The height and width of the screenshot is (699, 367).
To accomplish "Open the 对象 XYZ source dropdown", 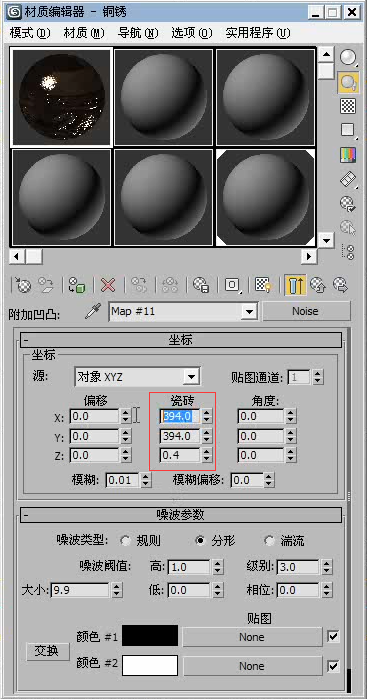I will [191, 377].
